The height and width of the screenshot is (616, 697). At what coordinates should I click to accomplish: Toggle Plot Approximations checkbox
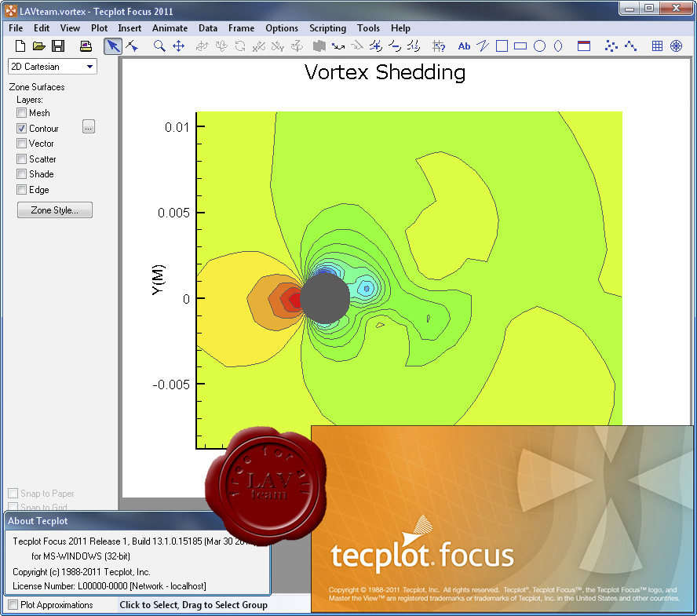pyautogui.click(x=13, y=605)
